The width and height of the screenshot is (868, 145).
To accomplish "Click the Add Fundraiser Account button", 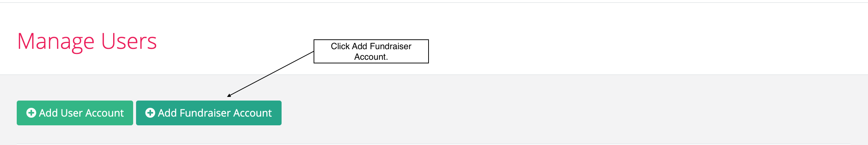I will click(x=209, y=113).
